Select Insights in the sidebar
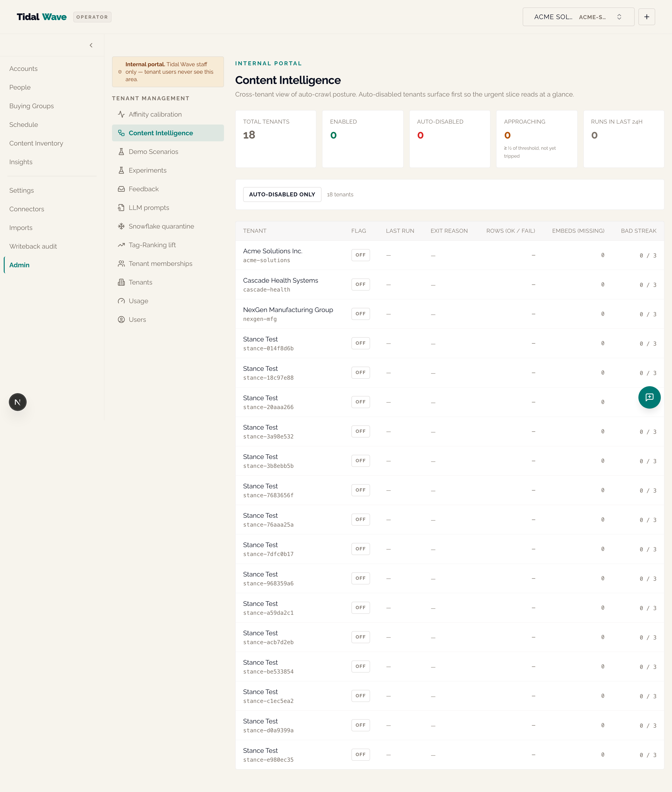The height and width of the screenshot is (792, 672). coord(21,162)
